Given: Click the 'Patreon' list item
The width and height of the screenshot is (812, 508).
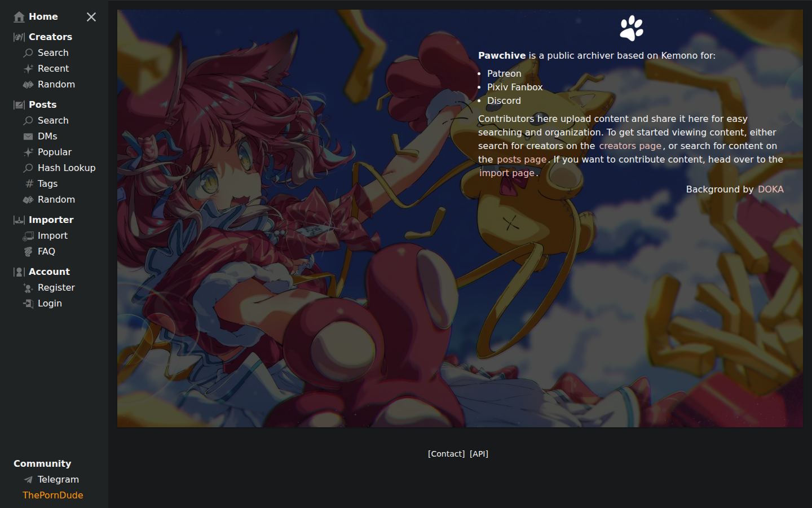Looking at the screenshot, I should coord(504,74).
